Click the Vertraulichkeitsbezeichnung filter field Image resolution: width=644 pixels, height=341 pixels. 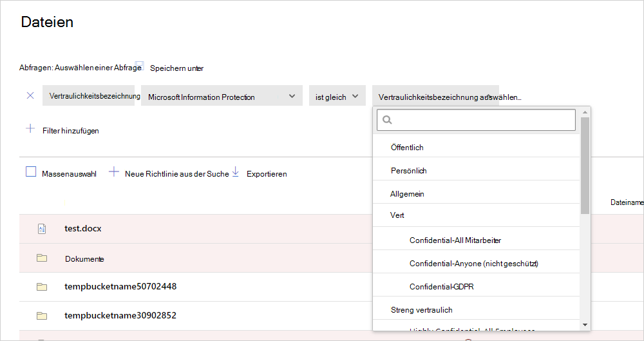click(x=89, y=95)
